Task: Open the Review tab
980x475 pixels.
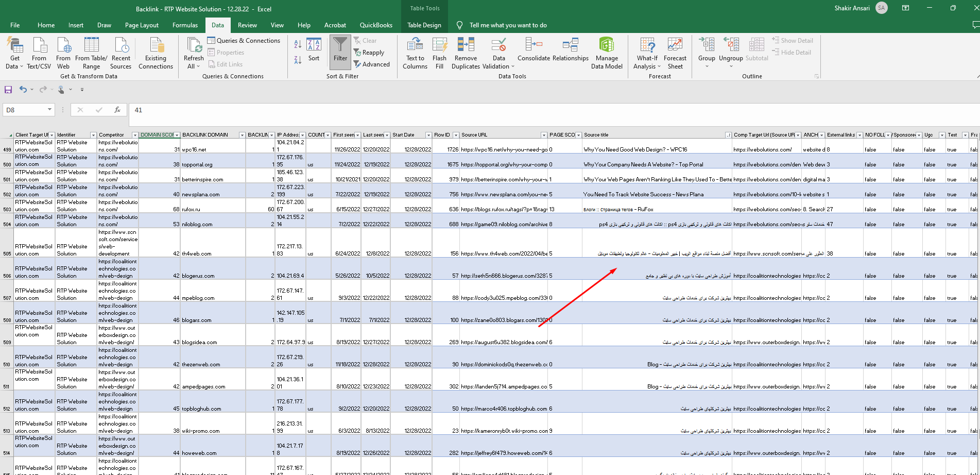Action: (247, 25)
